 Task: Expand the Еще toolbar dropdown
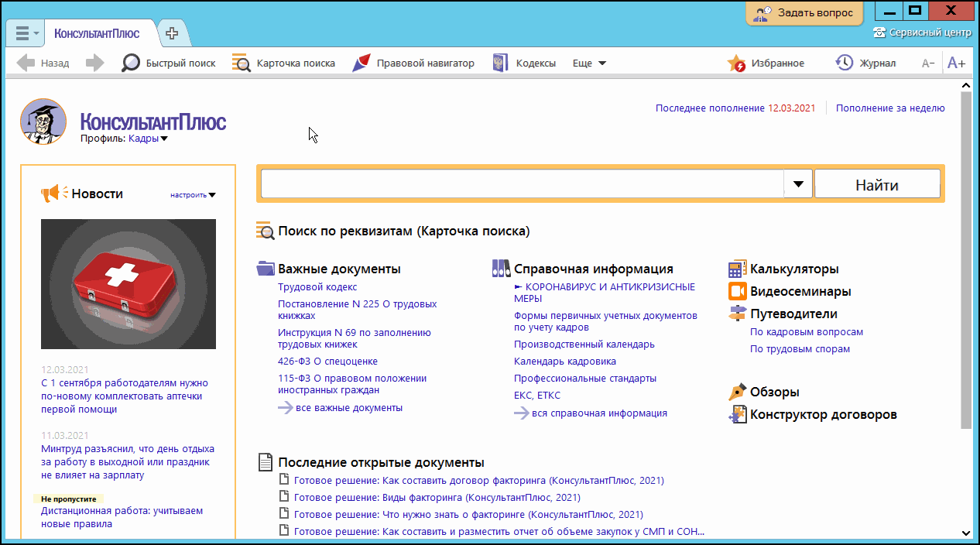(589, 63)
